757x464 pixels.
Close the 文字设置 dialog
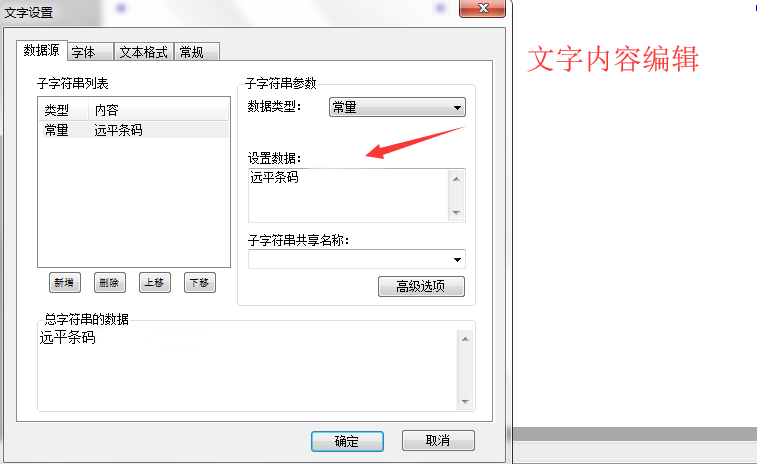(482, 8)
